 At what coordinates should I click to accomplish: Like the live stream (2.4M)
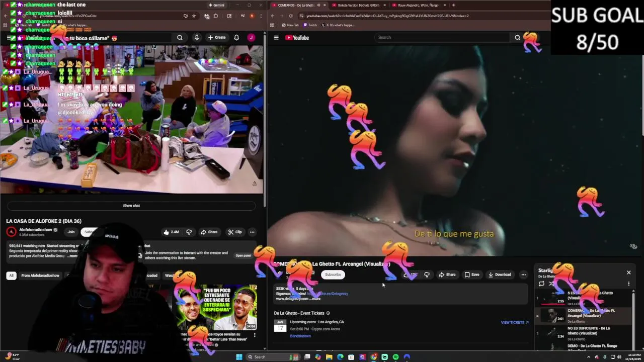pyautogui.click(x=171, y=232)
